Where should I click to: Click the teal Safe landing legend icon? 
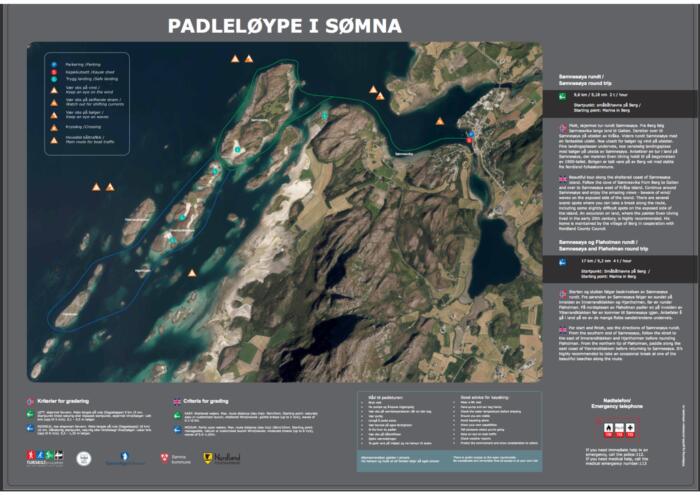54,79
